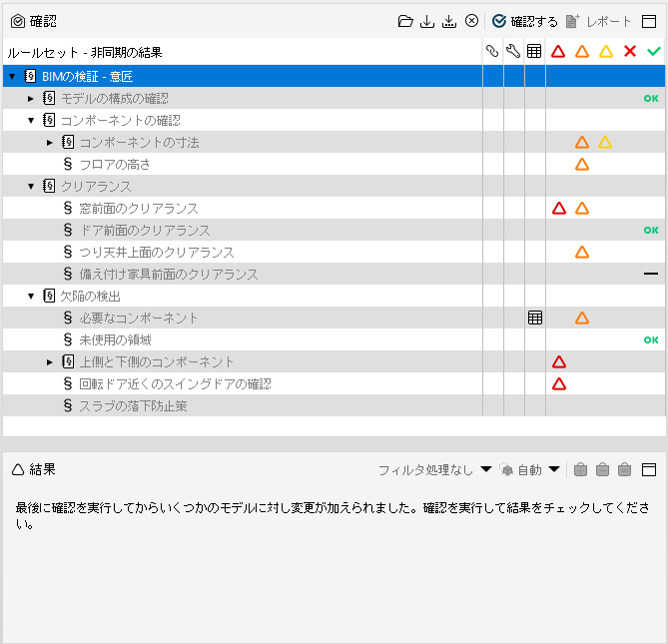
Task: Click the plus box icon in 結果 toolbar
Action: [x=580, y=470]
